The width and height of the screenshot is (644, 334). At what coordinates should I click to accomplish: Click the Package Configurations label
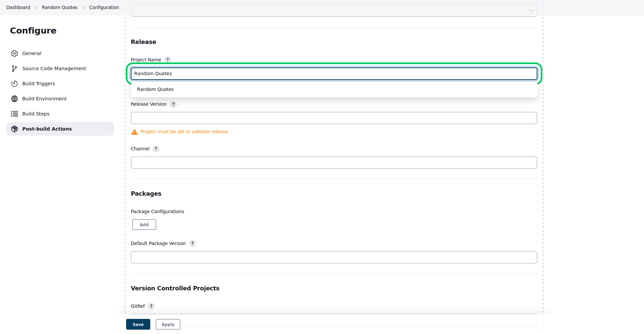[157, 211]
